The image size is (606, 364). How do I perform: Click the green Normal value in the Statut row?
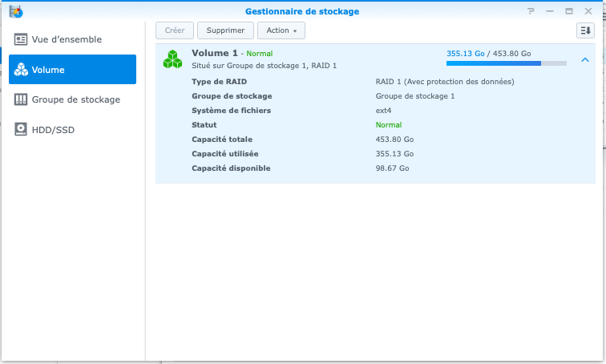click(388, 125)
